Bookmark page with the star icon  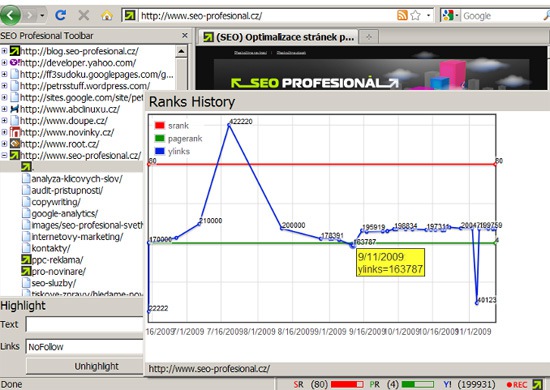point(415,15)
